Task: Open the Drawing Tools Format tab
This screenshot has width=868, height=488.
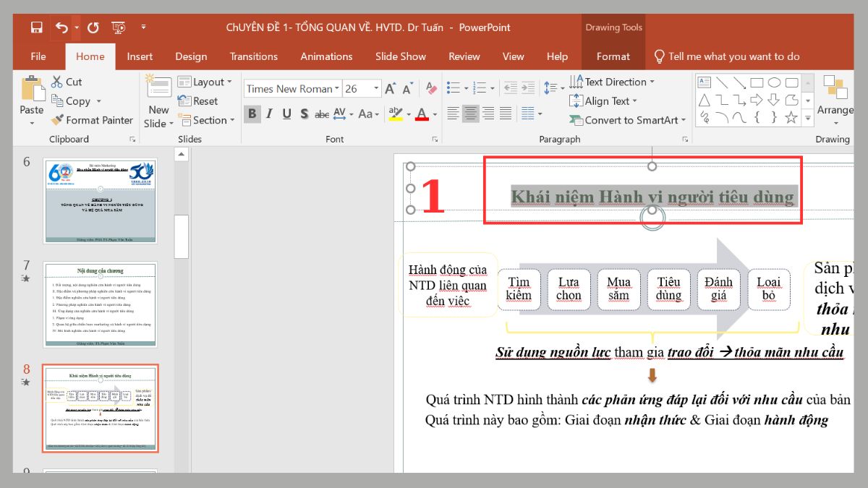Action: (x=613, y=56)
